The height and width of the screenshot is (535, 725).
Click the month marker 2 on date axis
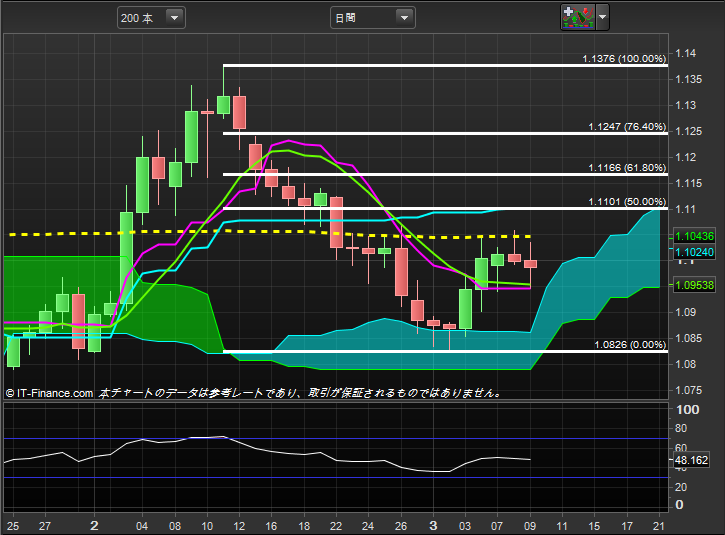(x=94, y=526)
